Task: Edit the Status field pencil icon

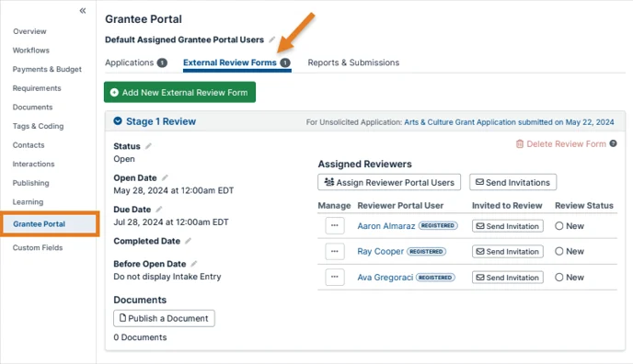Action: [x=148, y=146]
